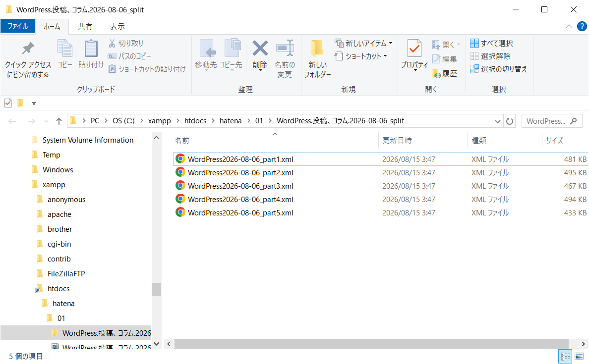
Task: Select FileZillaFTP folder in tree
Action: (66, 273)
